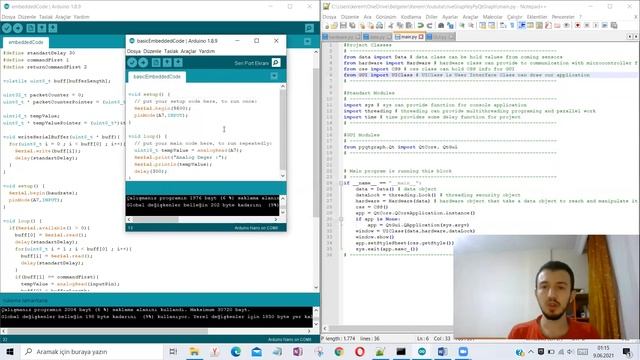Open Serial Monitor in basicEmbeddedCode window
This screenshot has height=360, width=640.
pyautogui.click(x=276, y=62)
